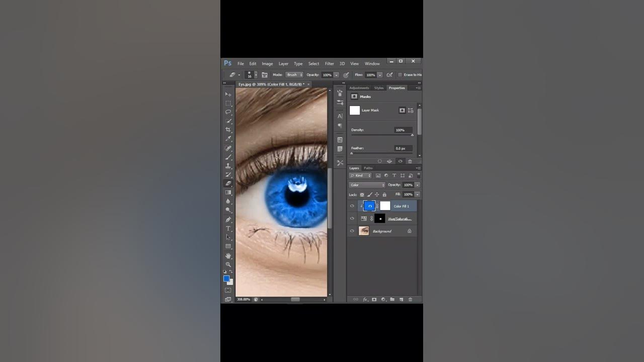
Task: Hide the Hue/Saturation layer
Action: (x=352, y=219)
